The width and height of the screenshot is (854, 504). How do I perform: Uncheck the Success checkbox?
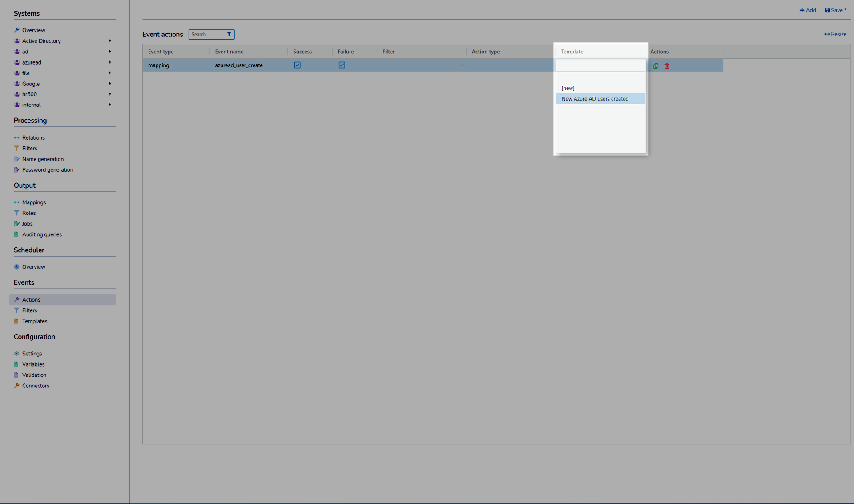pos(297,65)
